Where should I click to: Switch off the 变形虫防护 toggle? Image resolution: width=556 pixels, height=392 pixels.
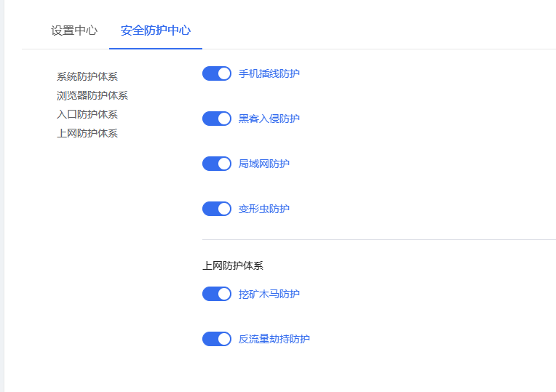[x=217, y=209]
